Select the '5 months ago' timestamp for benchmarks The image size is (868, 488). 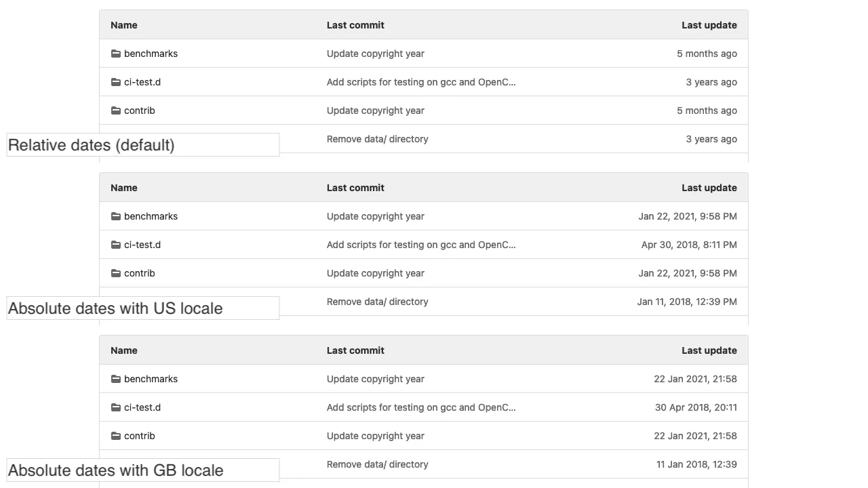tap(707, 54)
